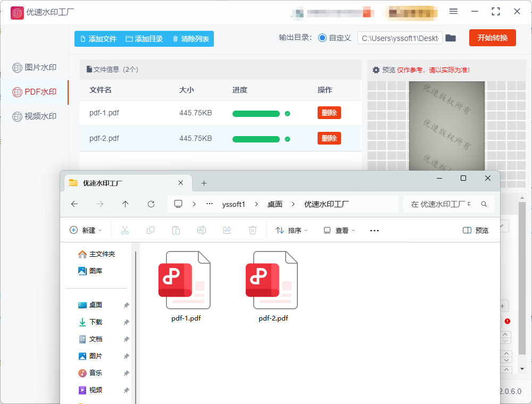Open the 排序 sort dropdown
The width and height of the screenshot is (532, 404).
point(292,231)
